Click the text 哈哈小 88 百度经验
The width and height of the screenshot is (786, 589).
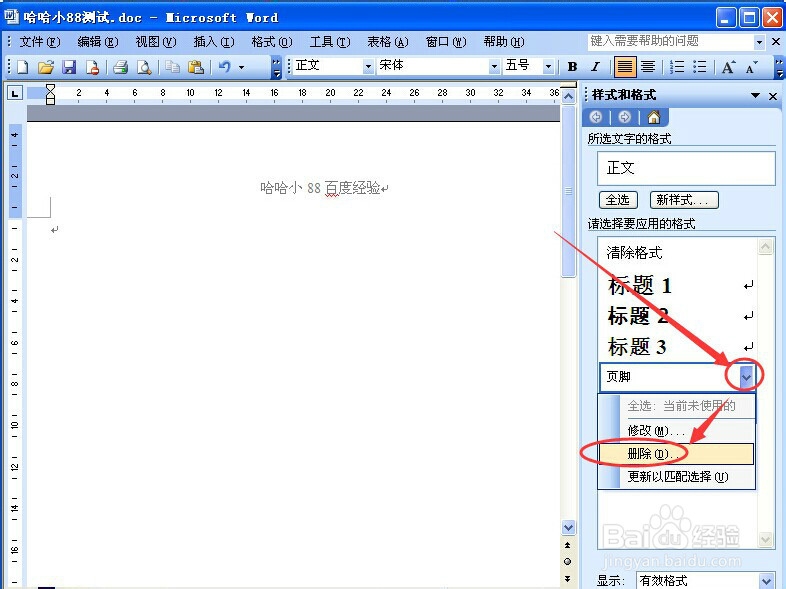pos(320,188)
